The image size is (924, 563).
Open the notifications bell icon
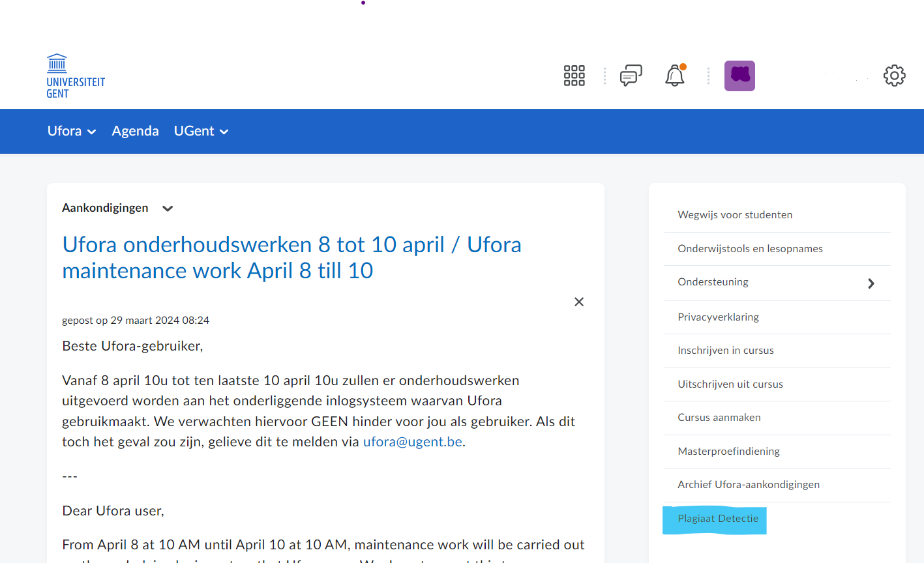[x=674, y=76]
